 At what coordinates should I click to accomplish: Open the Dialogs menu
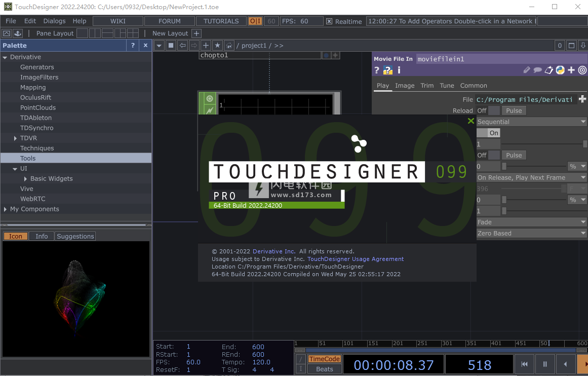pos(54,21)
